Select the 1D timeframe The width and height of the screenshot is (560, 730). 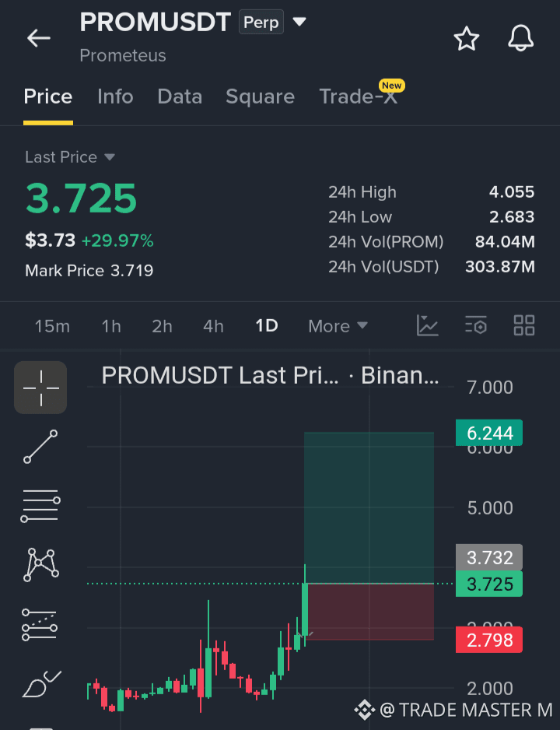pyautogui.click(x=267, y=325)
